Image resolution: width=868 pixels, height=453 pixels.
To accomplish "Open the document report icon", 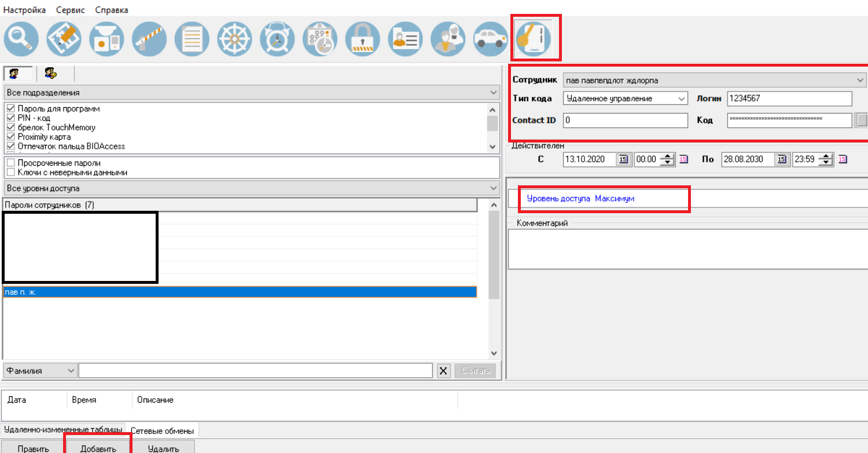I will coord(192,39).
